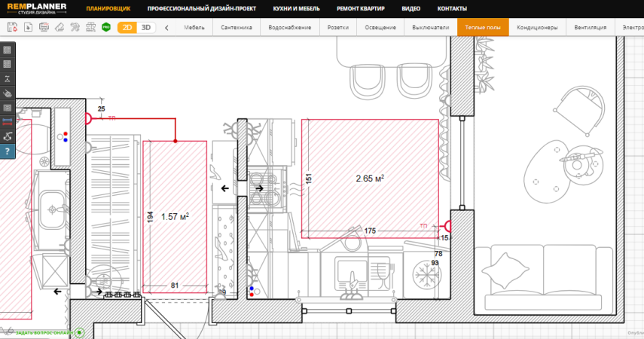Switch to 2D view mode

click(127, 27)
